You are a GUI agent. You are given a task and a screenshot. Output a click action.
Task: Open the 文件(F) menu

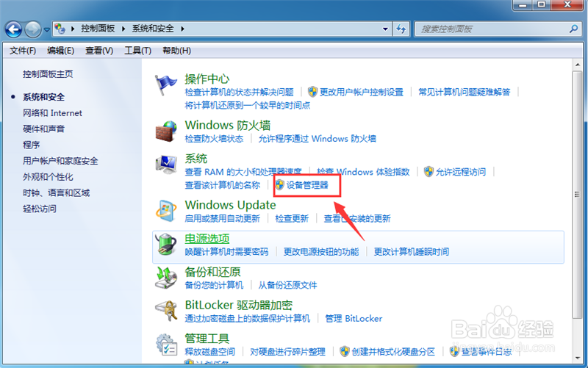click(23, 51)
